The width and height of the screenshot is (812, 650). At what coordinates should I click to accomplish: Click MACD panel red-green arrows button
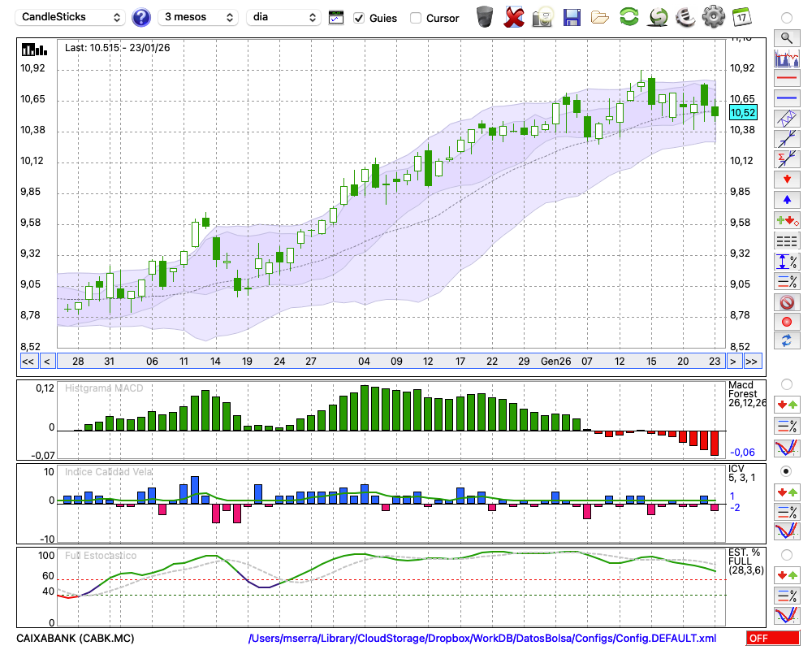click(x=787, y=405)
